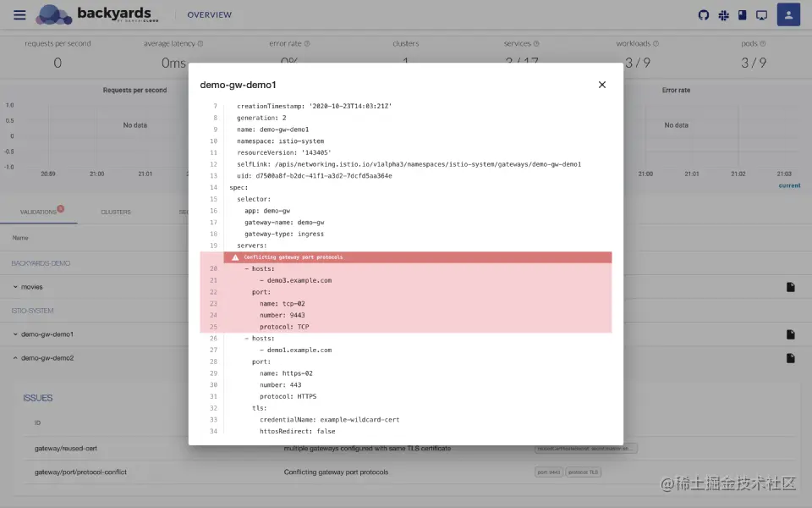The height and width of the screenshot is (508, 812).
Task: Expand the demo-gw-demo1 validation row
Action: tap(15, 334)
